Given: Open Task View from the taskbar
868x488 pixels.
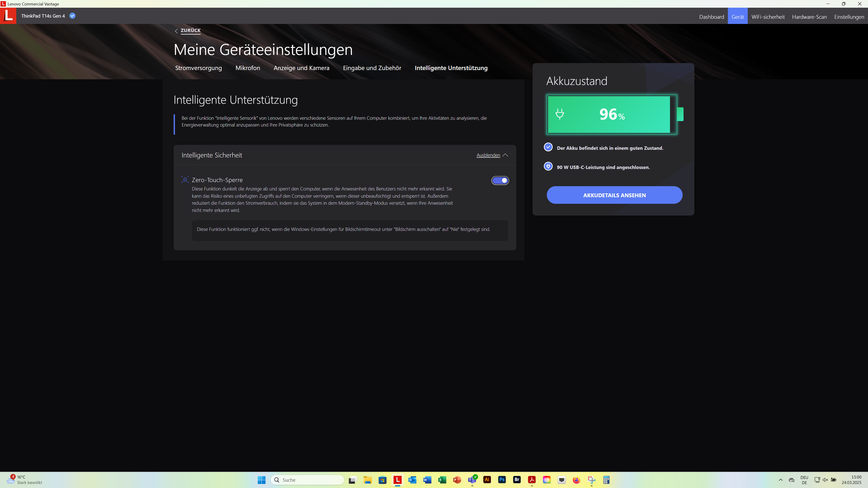Looking at the screenshot, I should (x=352, y=480).
